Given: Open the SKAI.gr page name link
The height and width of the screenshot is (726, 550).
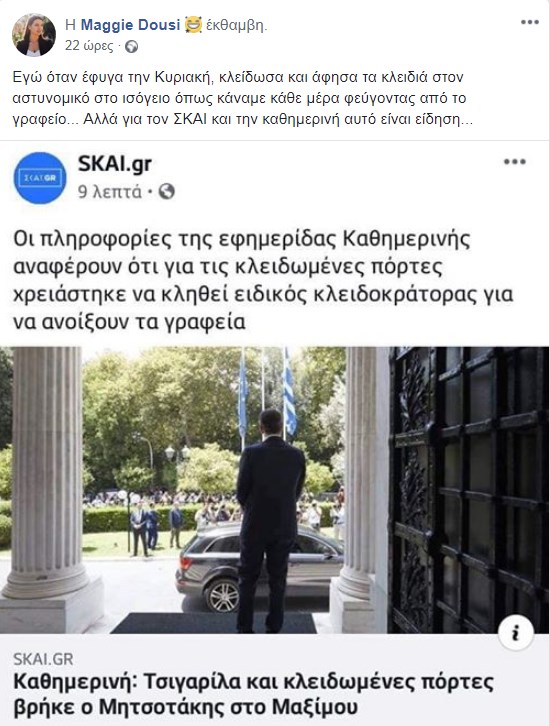Looking at the screenshot, I should pyautogui.click(x=115, y=164).
